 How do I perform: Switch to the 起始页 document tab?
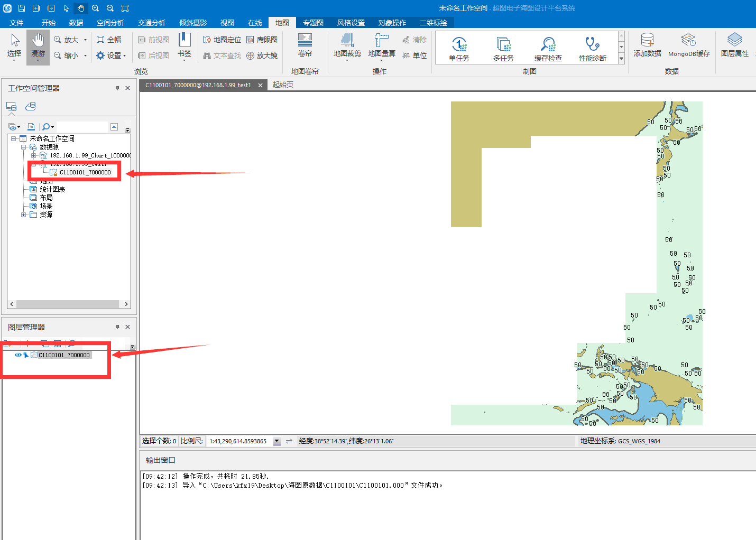coord(283,85)
